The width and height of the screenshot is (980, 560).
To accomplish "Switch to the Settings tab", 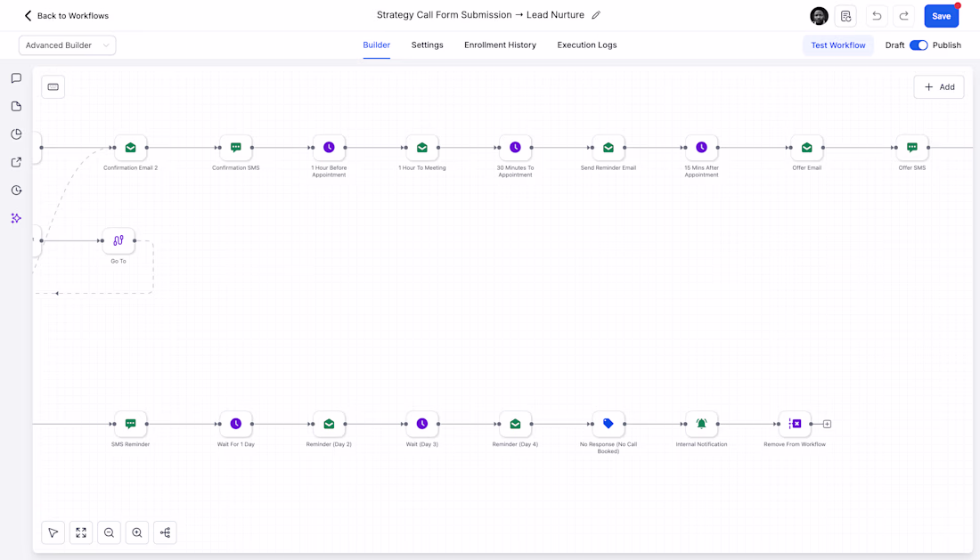I will pos(427,45).
